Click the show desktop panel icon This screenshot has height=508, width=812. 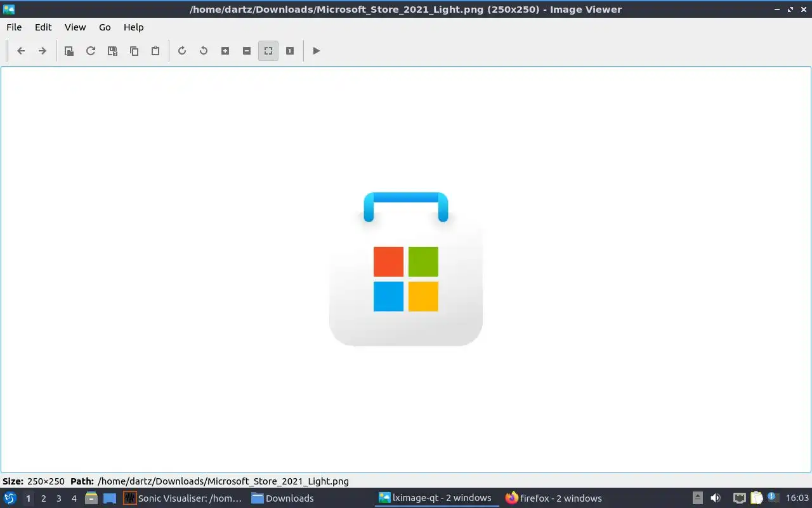pyautogui.click(x=110, y=498)
